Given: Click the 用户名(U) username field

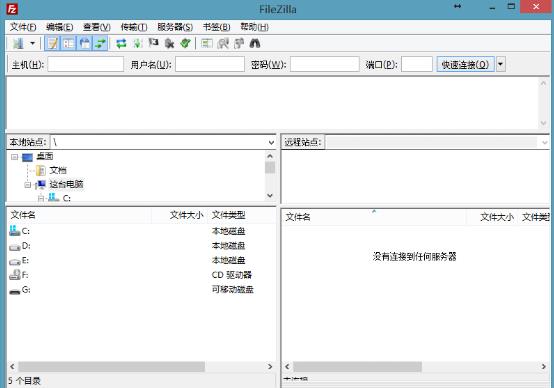Looking at the screenshot, I should tap(210, 64).
